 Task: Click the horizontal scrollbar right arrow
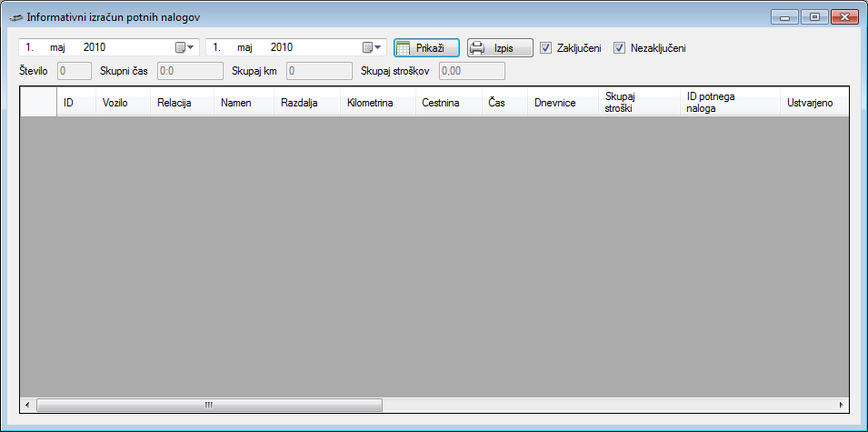coord(841,405)
